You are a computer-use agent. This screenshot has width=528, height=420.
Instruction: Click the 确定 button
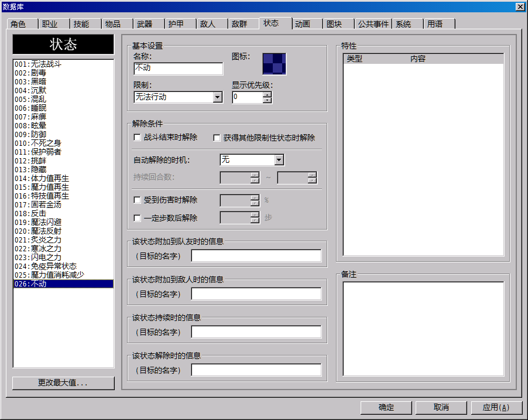[x=386, y=408]
